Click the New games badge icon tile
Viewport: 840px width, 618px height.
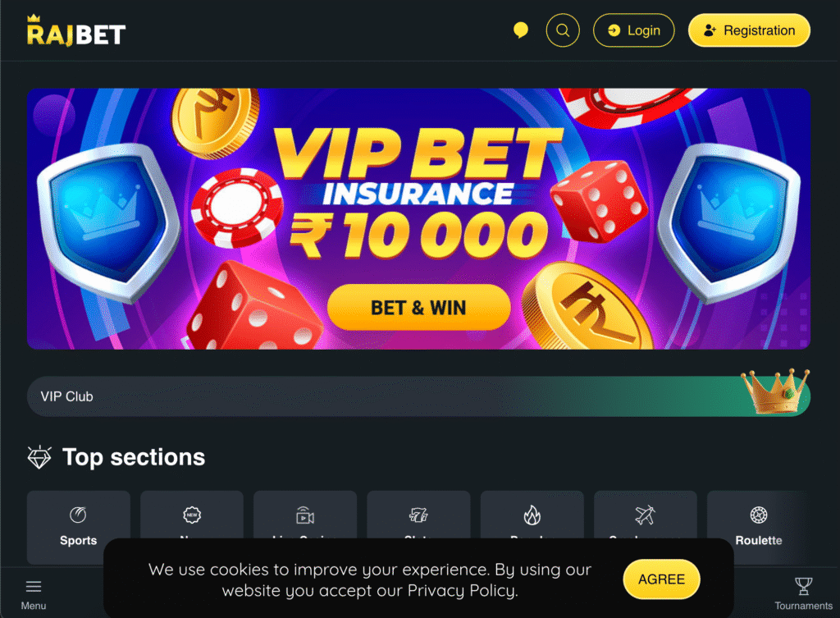(192, 515)
